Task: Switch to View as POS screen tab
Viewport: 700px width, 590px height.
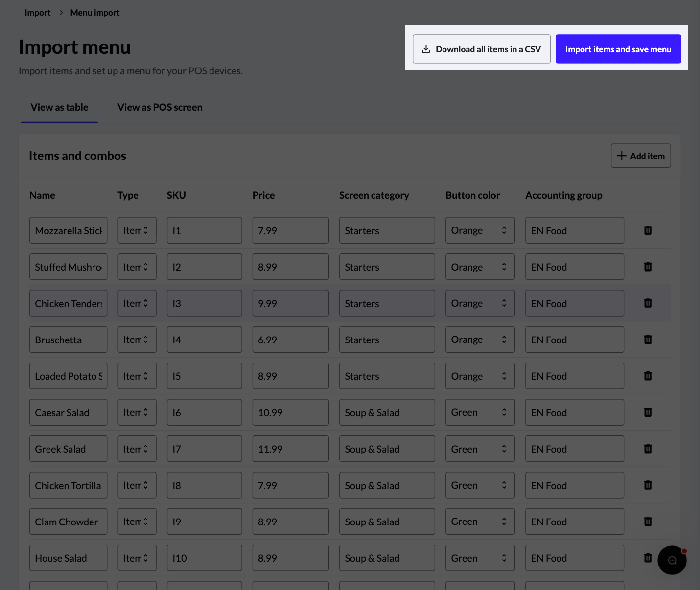Action: [x=160, y=107]
